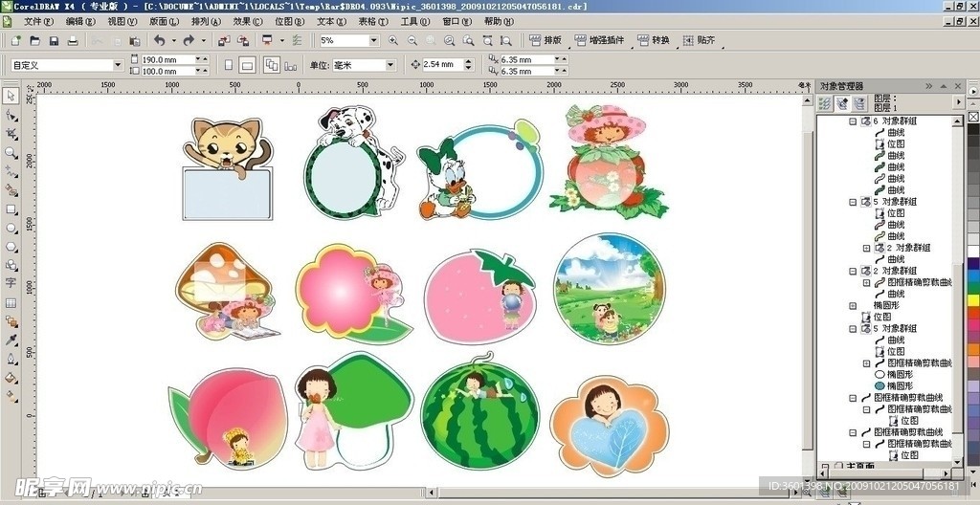Viewport: 980px width, 505px height.
Task: Click the Import icon
Action: tap(224, 40)
